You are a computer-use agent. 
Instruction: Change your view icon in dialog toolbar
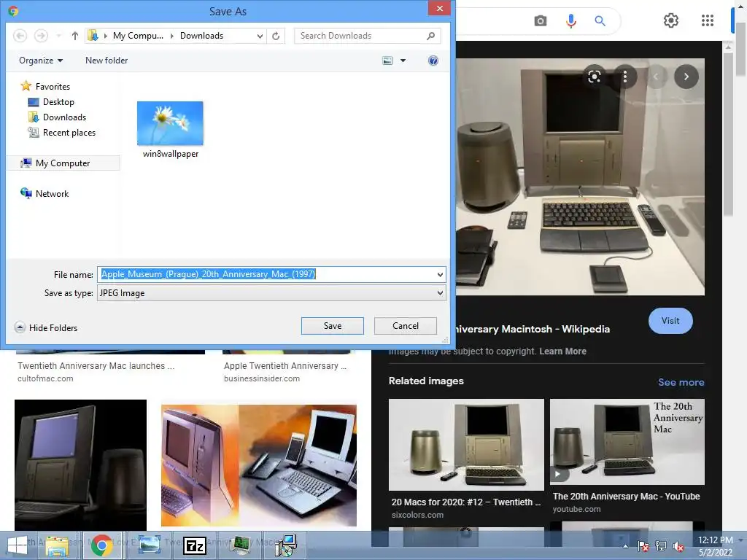pos(387,61)
